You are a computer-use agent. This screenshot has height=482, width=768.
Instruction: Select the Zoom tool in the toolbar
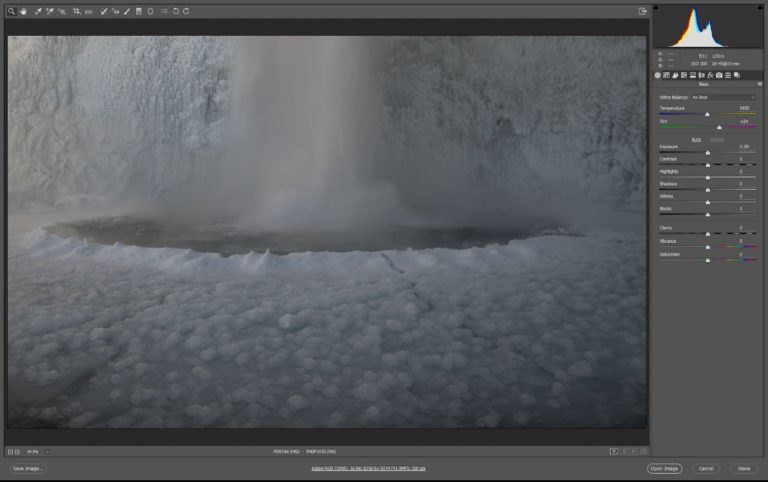pyautogui.click(x=11, y=11)
